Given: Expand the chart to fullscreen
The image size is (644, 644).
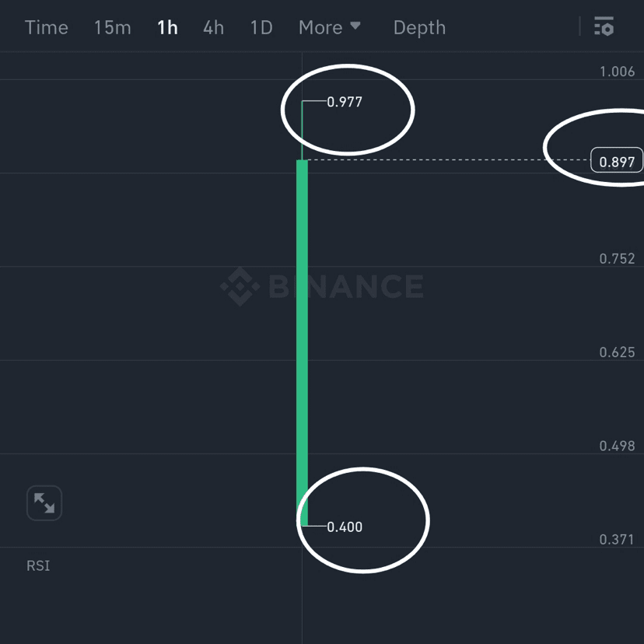Looking at the screenshot, I should [44, 502].
